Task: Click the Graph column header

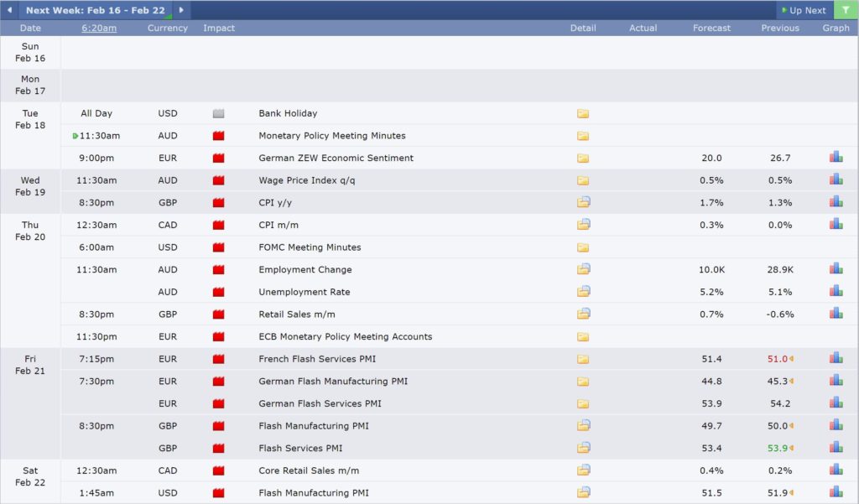Action: coord(836,28)
